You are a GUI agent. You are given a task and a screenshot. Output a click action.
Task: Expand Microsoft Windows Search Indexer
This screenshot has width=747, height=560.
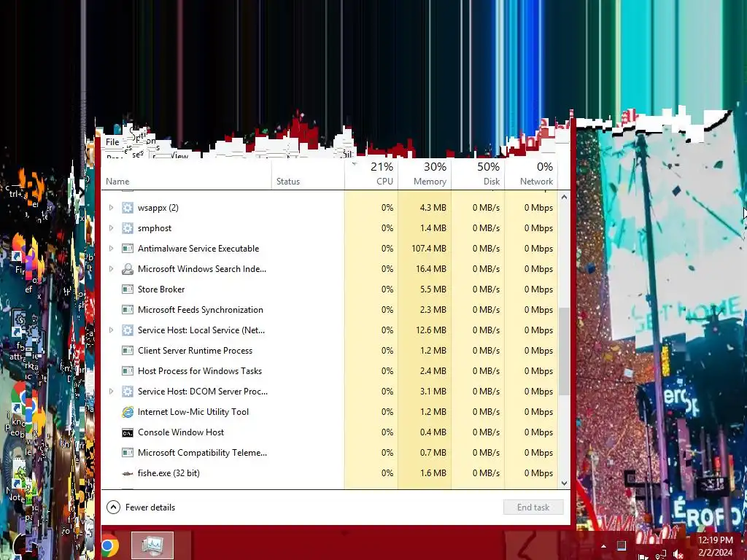point(111,269)
